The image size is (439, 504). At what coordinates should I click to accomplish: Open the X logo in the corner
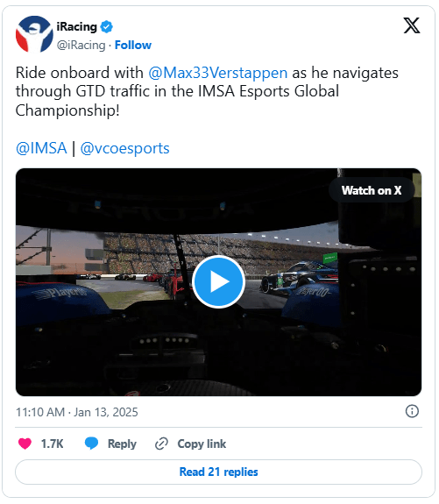(412, 25)
